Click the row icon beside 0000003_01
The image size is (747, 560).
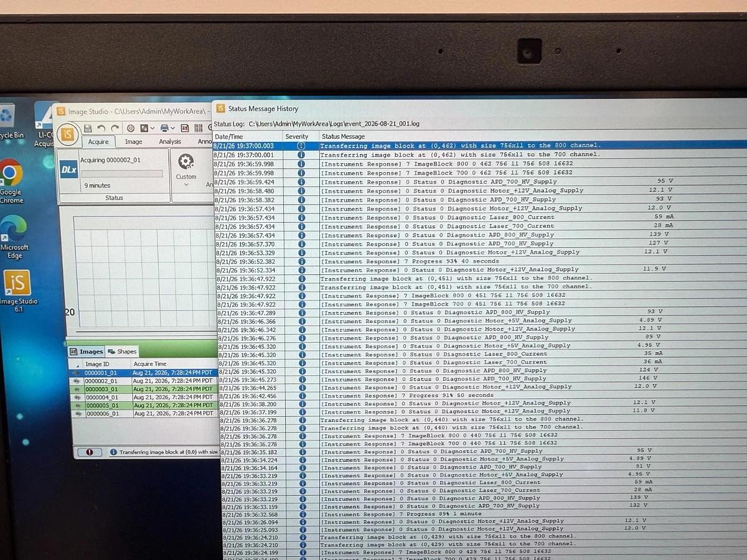[77, 389]
